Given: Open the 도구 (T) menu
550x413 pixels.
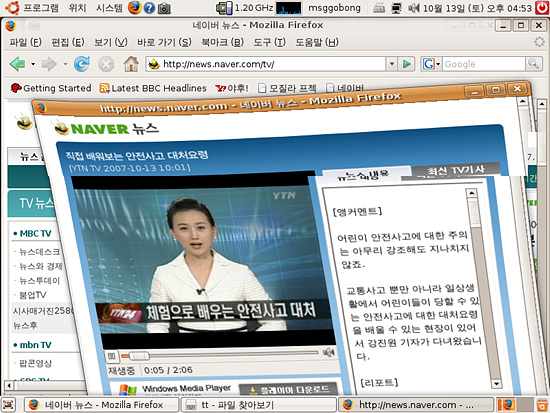Looking at the screenshot, I should coord(269,42).
